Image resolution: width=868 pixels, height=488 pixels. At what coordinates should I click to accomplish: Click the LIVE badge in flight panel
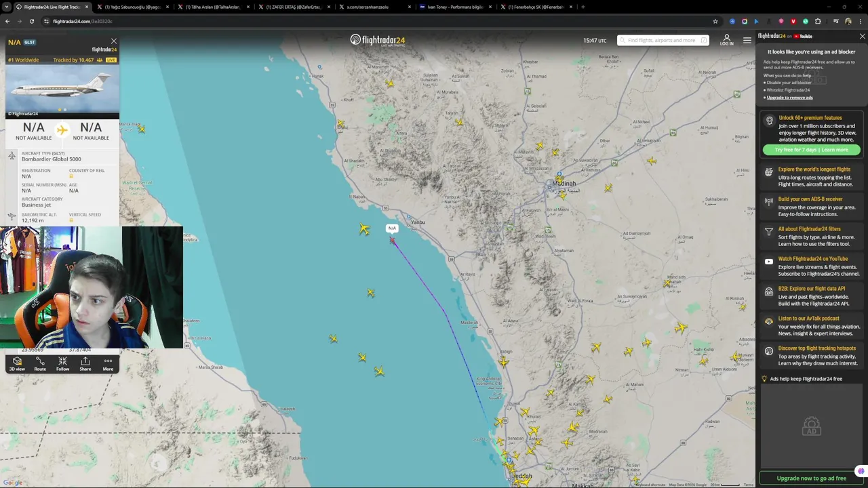point(111,60)
